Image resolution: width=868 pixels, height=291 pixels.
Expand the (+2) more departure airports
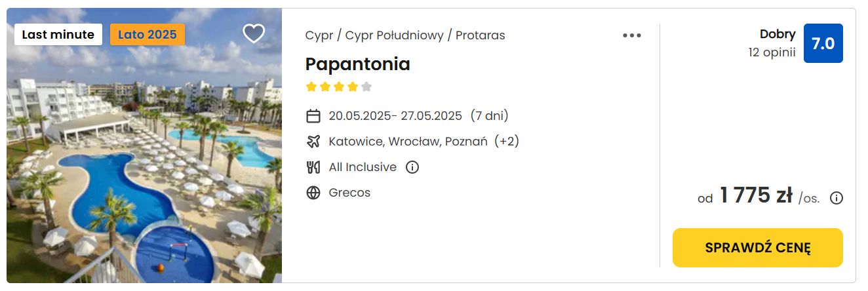coord(507,142)
